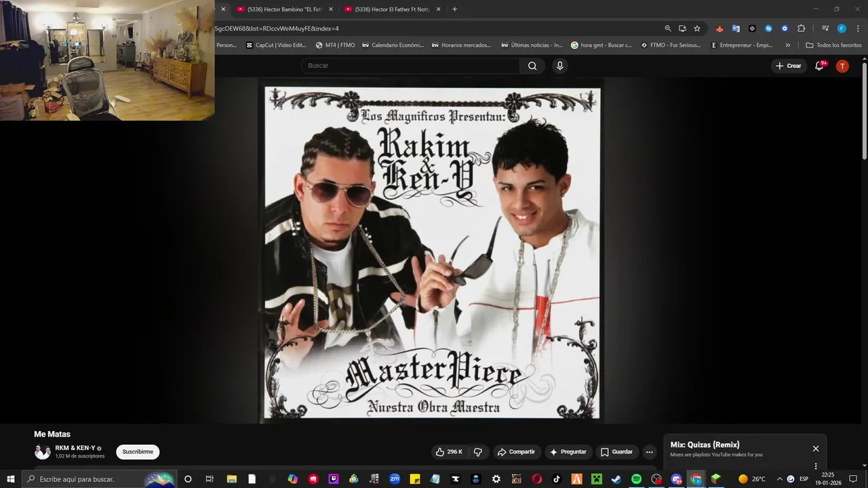Image resolution: width=868 pixels, height=488 pixels.
Task: Open Steam from taskbar
Action: [x=616, y=479]
